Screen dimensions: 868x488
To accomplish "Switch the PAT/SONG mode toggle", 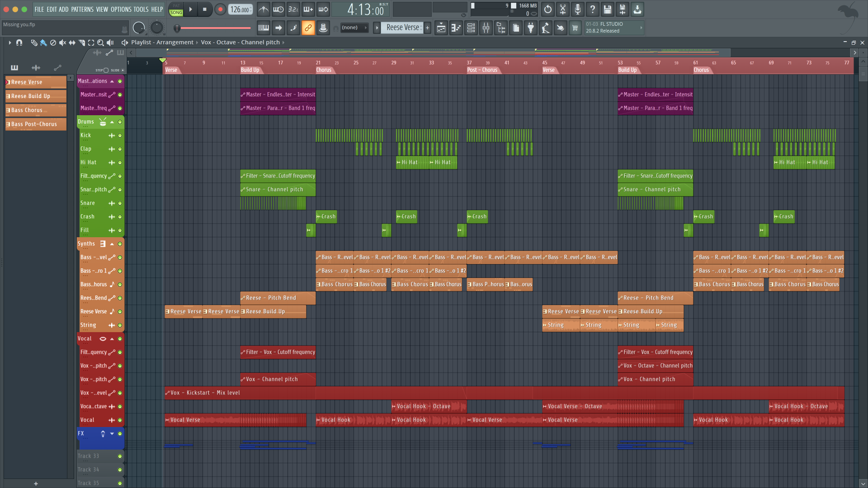I will pyautogui.click(x=176, y=9).
